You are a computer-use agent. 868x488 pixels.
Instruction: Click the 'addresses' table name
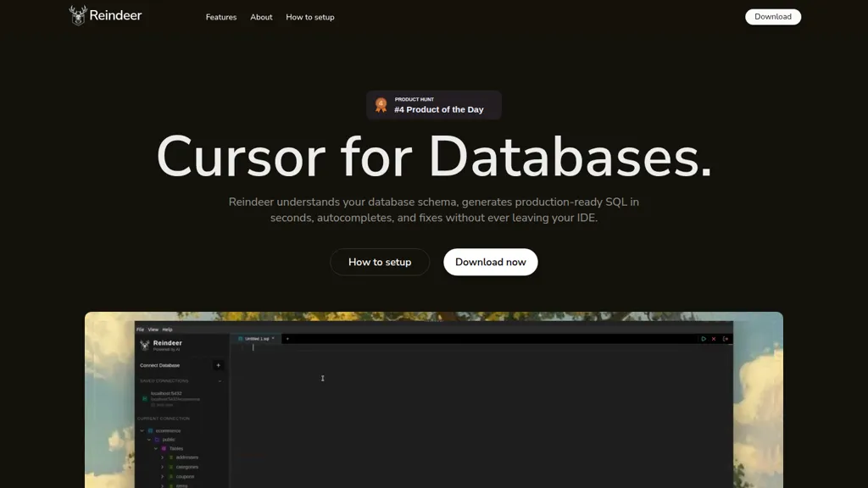[187, 457]
